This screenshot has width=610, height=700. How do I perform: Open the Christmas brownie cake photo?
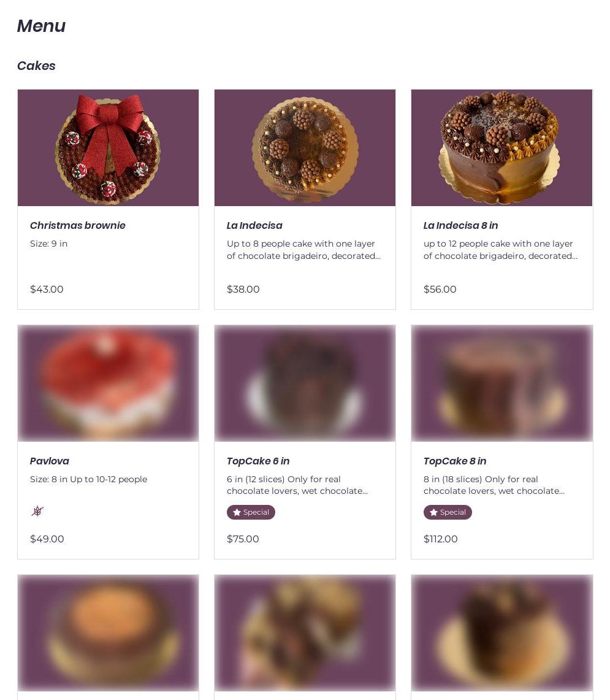tap(108, 148)
